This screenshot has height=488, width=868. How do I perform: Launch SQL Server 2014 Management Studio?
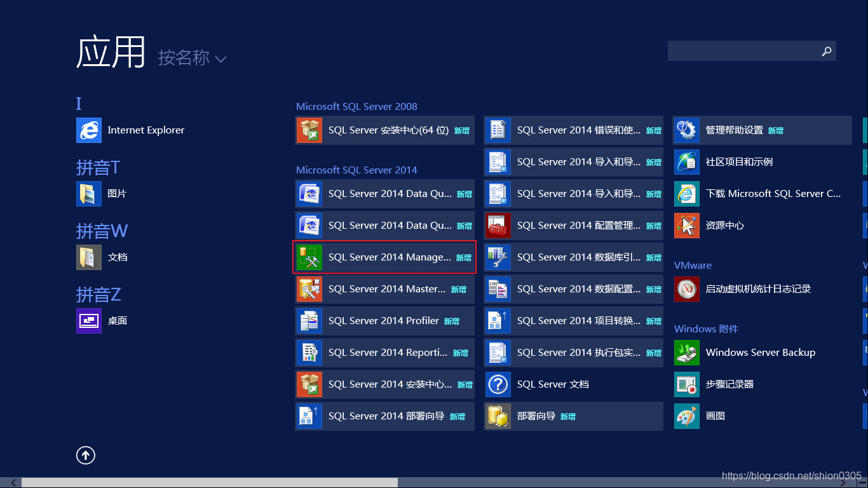coord(385,257)
